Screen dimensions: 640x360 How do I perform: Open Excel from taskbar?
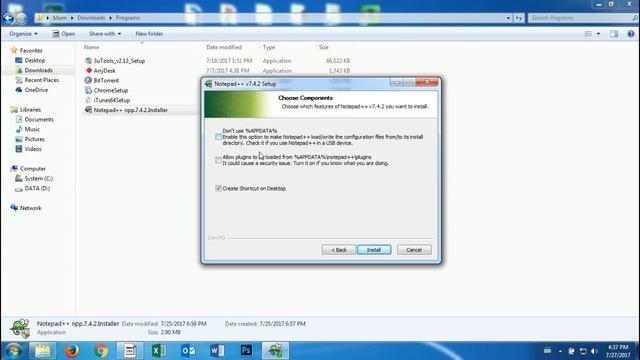click(x=159, y=351)
